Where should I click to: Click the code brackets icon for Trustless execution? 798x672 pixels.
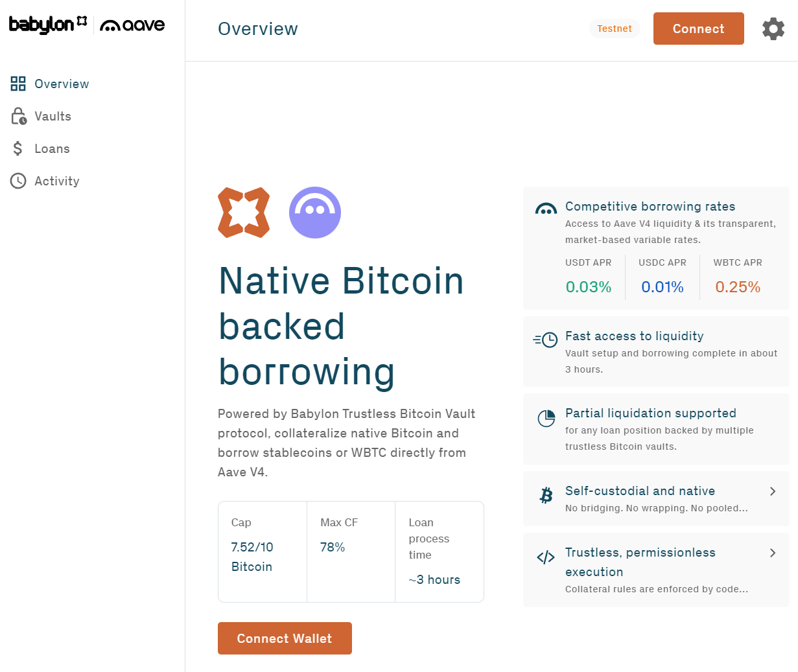(546, 557)
